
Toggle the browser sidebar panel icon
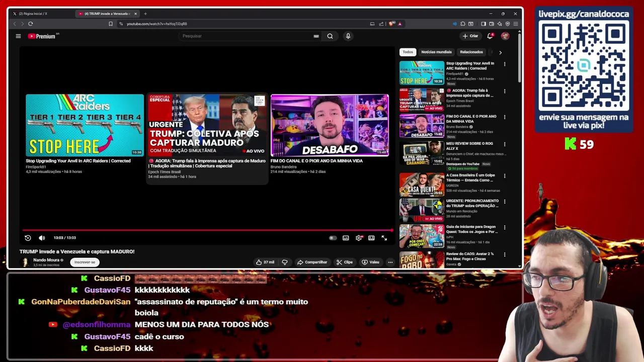point(484,24)
